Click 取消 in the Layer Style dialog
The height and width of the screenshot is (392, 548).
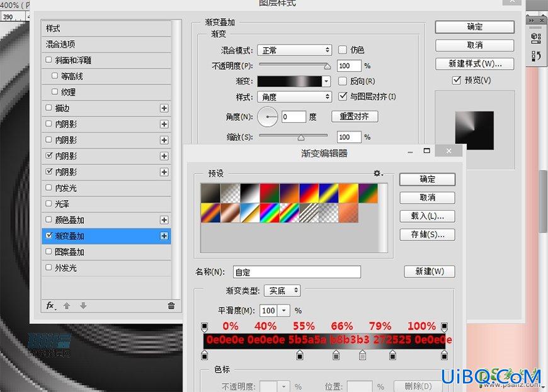[474, 45]
